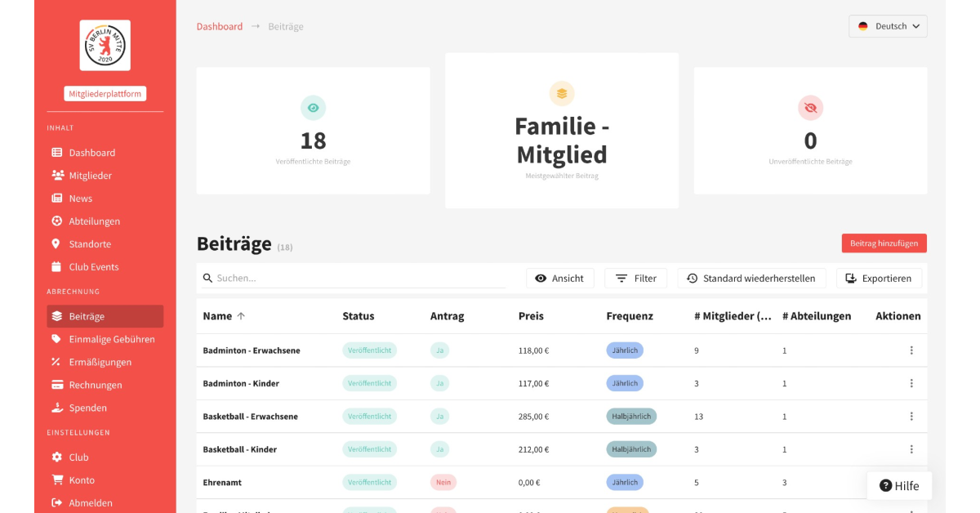Click the Beitrag hinzufügen button
The image size is (980, 513).
point(884,243)
